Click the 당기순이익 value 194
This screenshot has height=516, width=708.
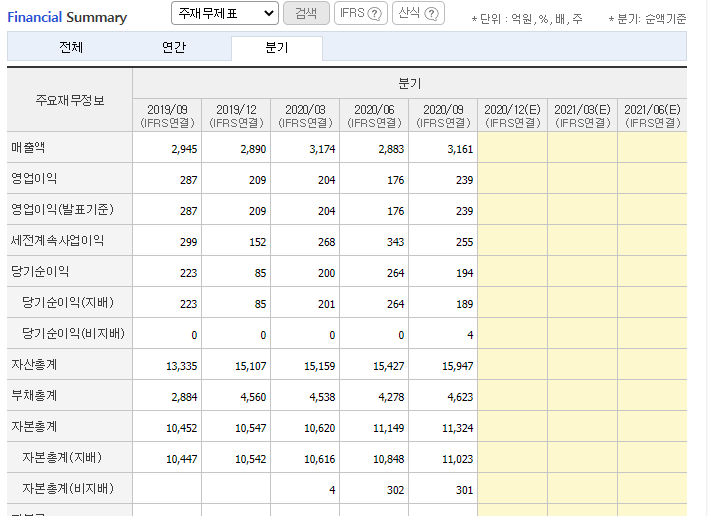(464, 273)
